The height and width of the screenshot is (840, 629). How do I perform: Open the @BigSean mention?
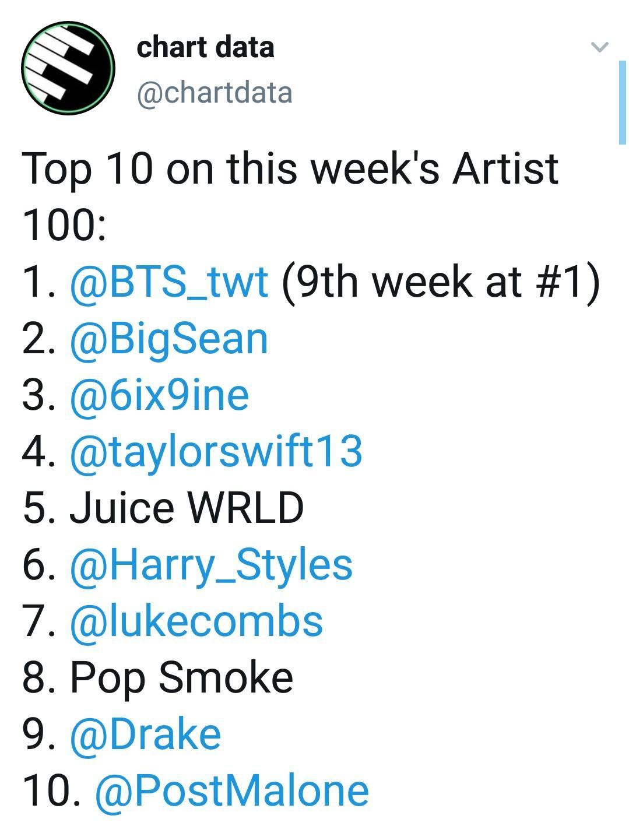[169, 339]
